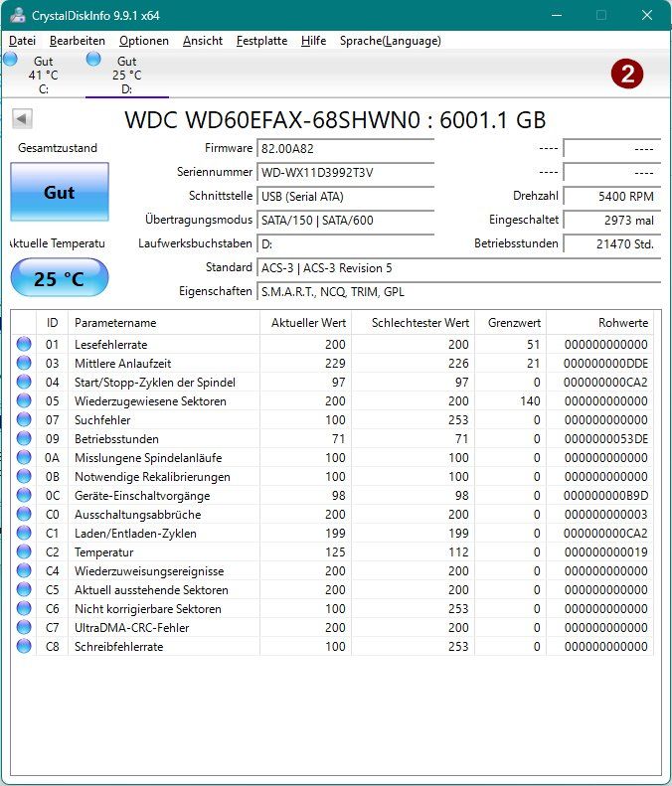Screen dimensions: 672x786
Task: Click raw value 000000000B9D
Action: click(605, 496)
